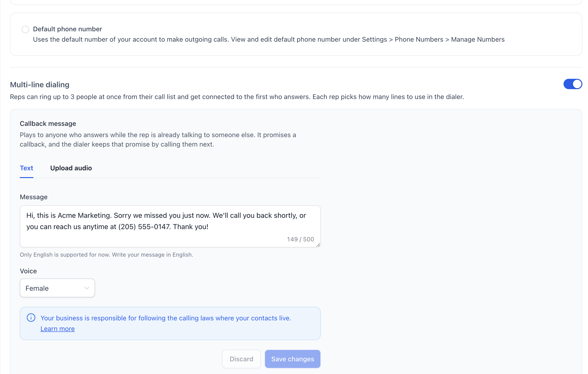
Task: Click the Voice field label
Action: [28, 271]
